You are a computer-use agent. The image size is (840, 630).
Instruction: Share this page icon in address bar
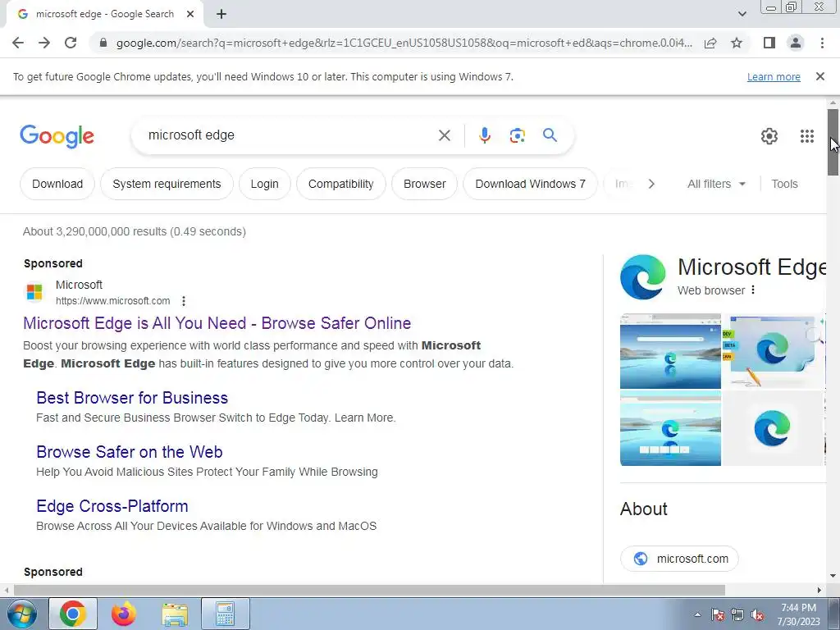[x=710, y=43]
